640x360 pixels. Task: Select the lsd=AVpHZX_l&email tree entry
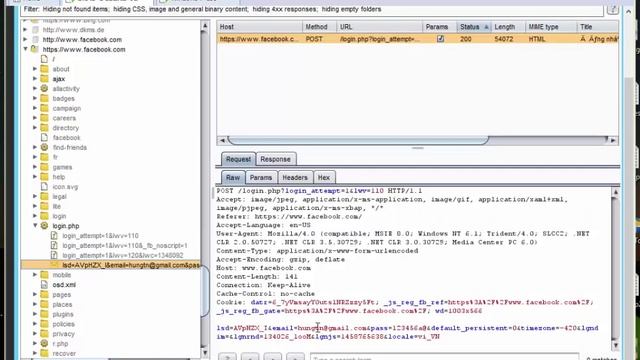pyautogui.click(x=130, y=265)
